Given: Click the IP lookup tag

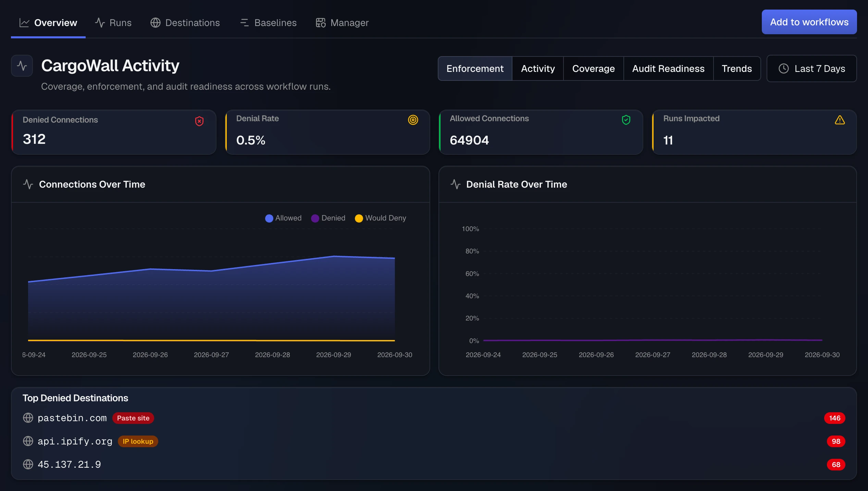Looking at the screenshot, I should [138, 441].
